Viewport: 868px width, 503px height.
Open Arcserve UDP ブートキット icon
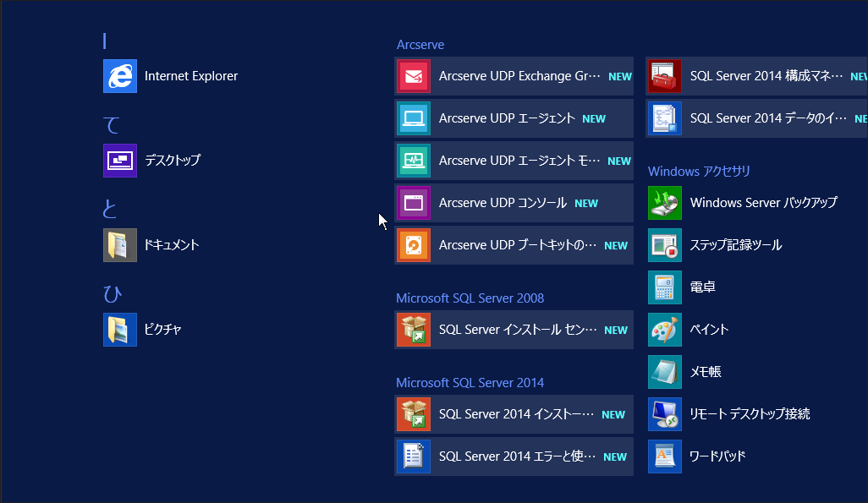(414, 245)
